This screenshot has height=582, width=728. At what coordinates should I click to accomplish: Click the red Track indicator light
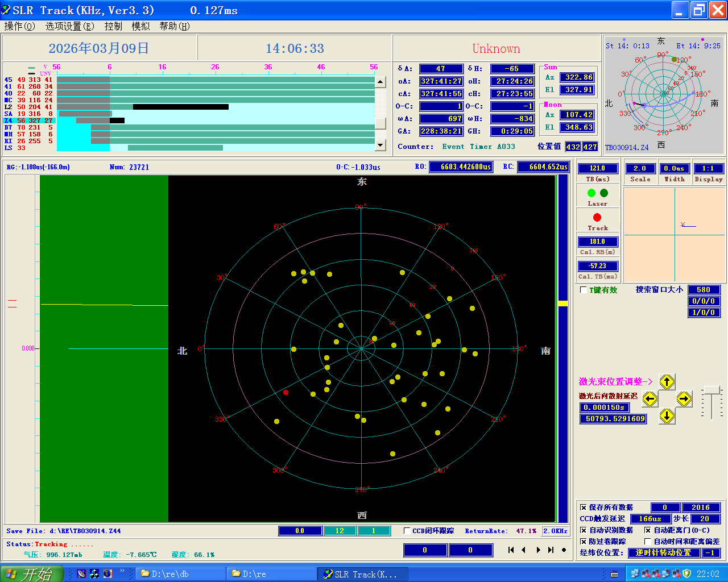click(597, 218)
